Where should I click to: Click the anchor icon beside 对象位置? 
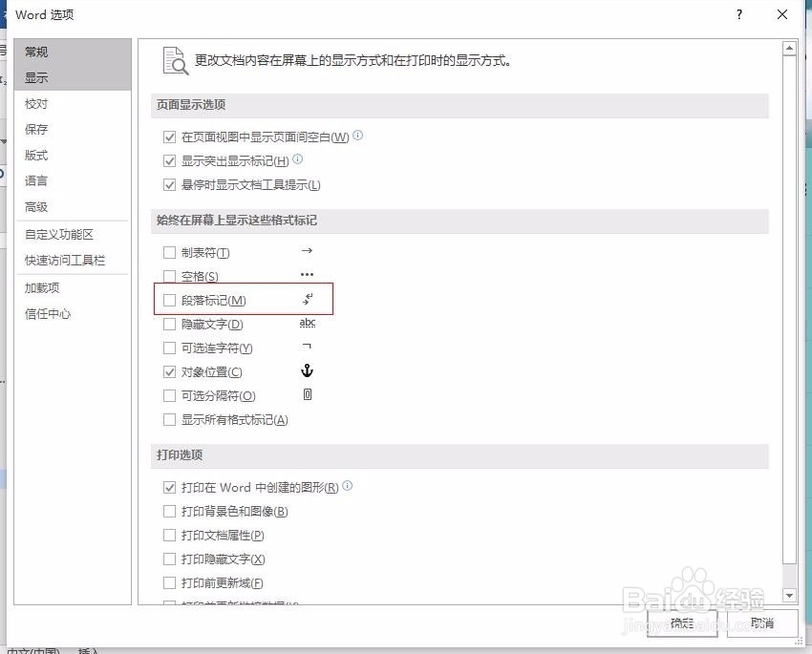point(307,371)
